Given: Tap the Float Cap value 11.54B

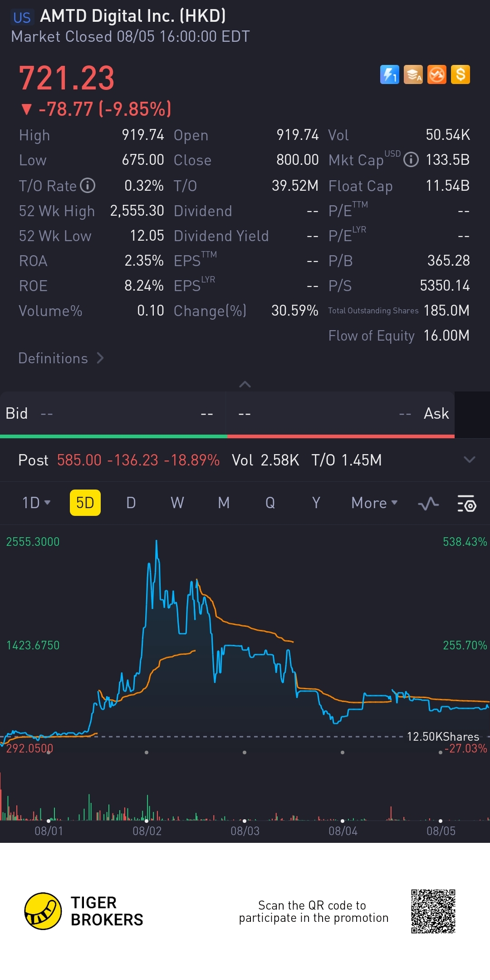Looking at the screenshot, I should pos(447,186).
